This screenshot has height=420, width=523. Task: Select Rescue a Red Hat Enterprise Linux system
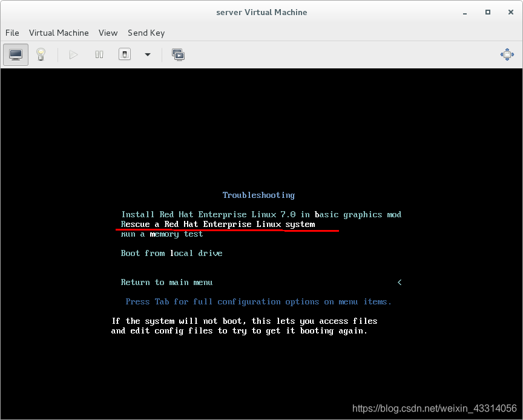pyautogui.click(x=218, y=224)
